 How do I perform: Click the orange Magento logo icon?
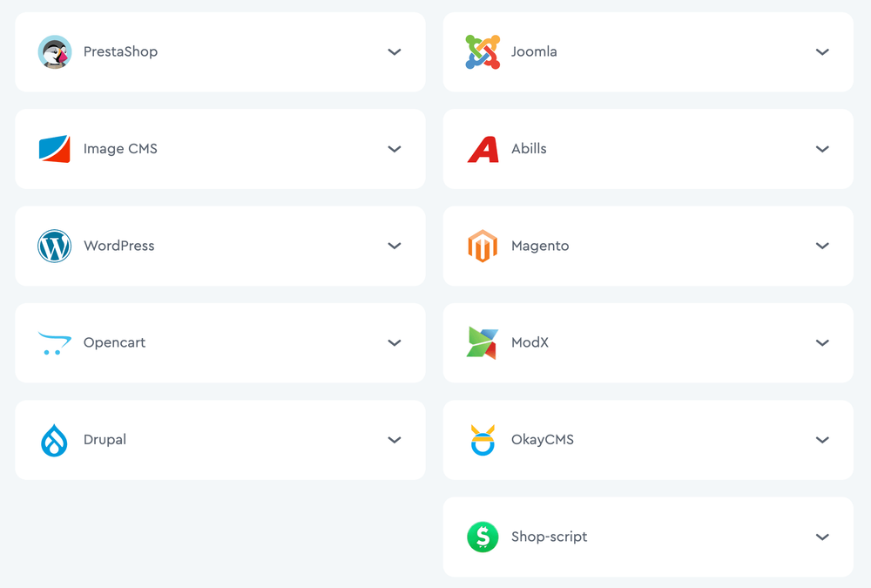(483, 247)
